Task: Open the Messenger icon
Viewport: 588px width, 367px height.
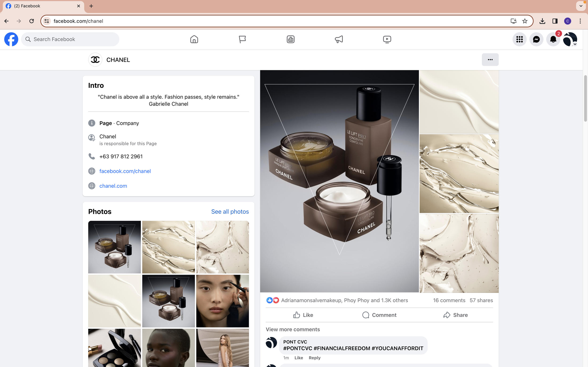Action: coord(536,39)
